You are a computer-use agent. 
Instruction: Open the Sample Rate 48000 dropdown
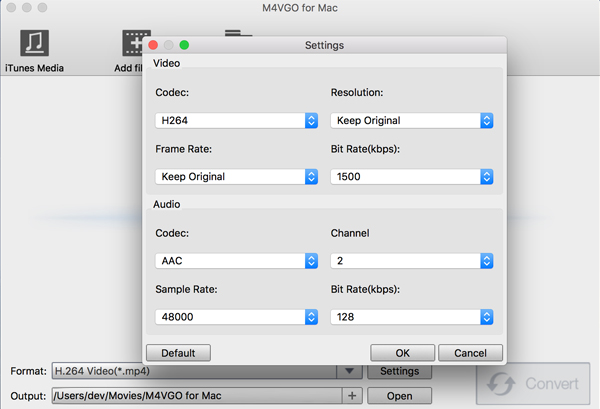click(x=236, y=317)
